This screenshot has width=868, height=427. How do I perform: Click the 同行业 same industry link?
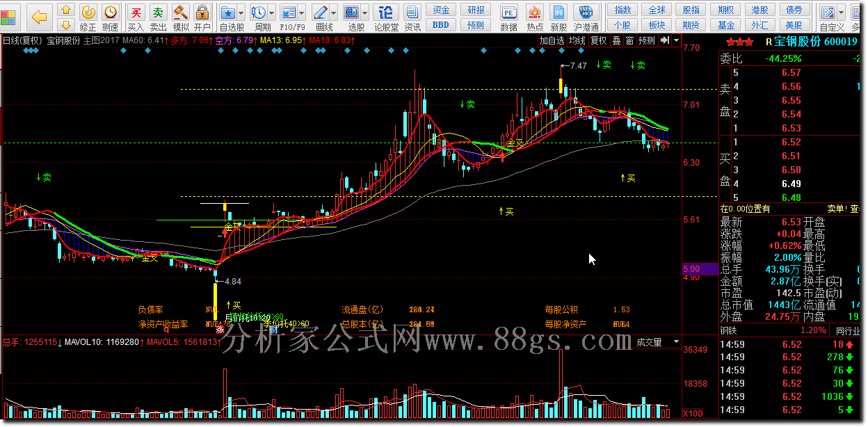848,330
